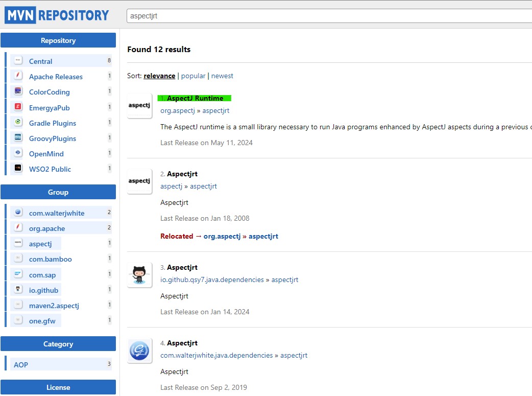This screenshot has width=532, height=396.
Task: Click the one.gfw group icon
Action: [x=18, y=320]
